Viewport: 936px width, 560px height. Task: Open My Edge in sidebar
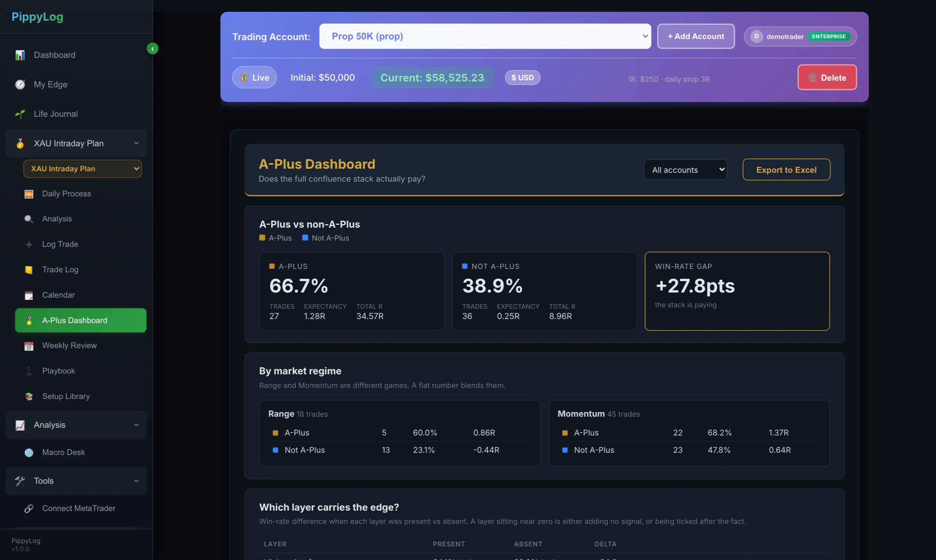(x=76, y=84)
